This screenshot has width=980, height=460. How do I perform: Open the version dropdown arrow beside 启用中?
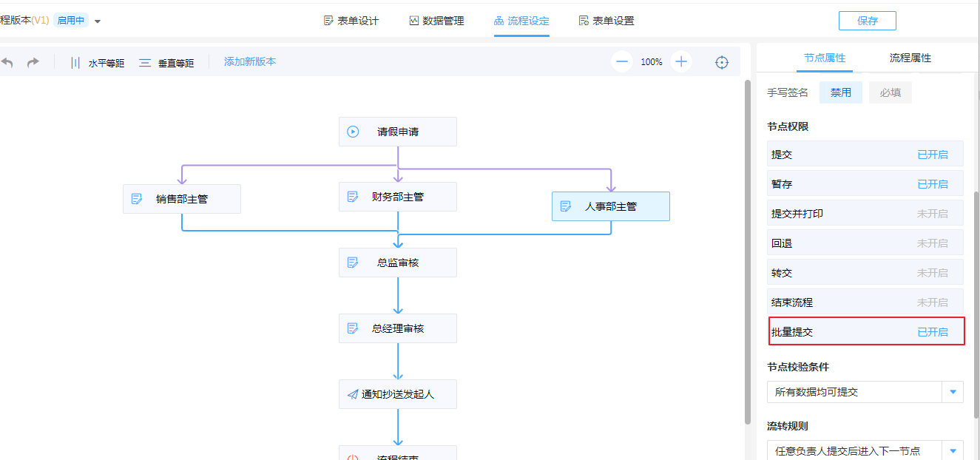pos(98,21)
